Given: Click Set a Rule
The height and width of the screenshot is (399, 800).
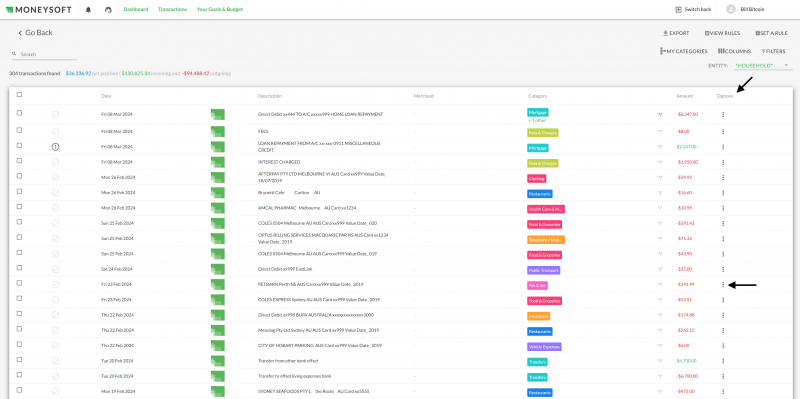Looking at the screenshot, I should click(771, 33).
